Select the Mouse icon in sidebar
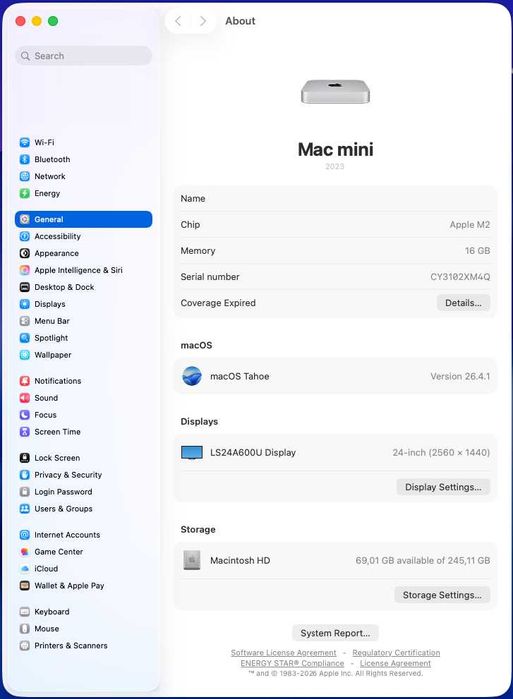513x699 pixels. [x=25, y=629]
